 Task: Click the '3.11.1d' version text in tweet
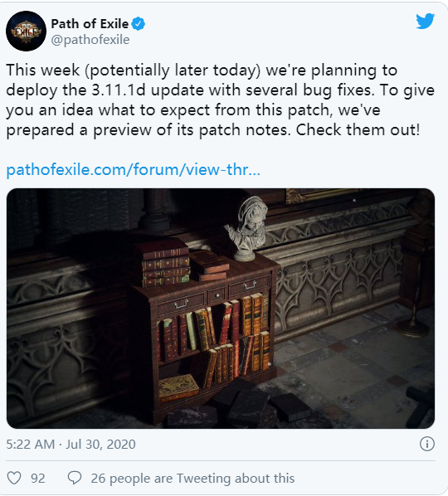119,90
